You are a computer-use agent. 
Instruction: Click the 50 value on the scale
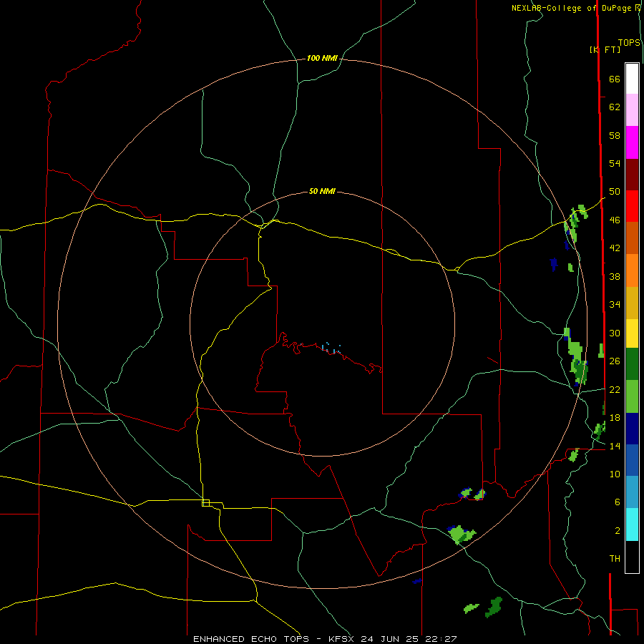coord(615,192)
